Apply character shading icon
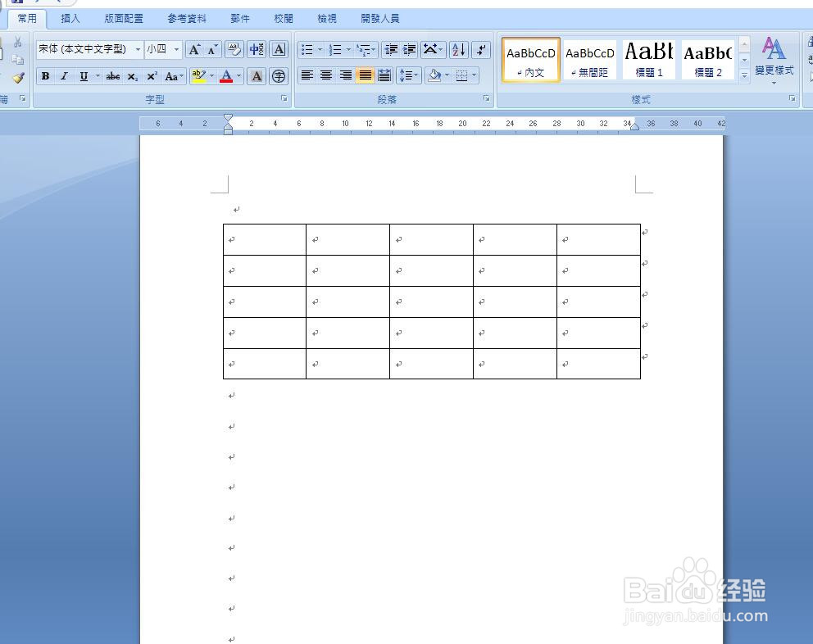Screen dimensions: 813x644 coord(257,77)
